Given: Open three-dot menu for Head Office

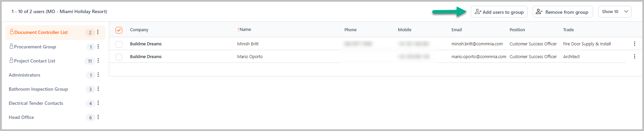Looking at the screenshot, I should pos(98,117).
